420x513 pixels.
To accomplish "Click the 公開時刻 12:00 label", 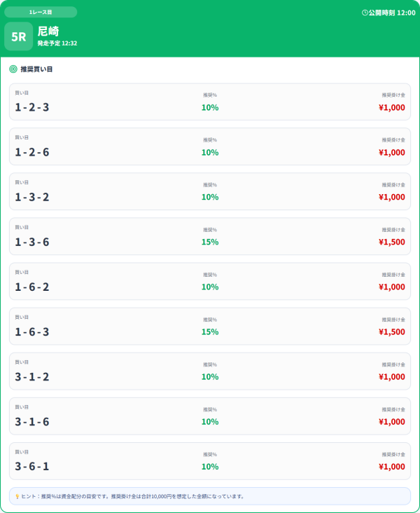I will point(392,13).
